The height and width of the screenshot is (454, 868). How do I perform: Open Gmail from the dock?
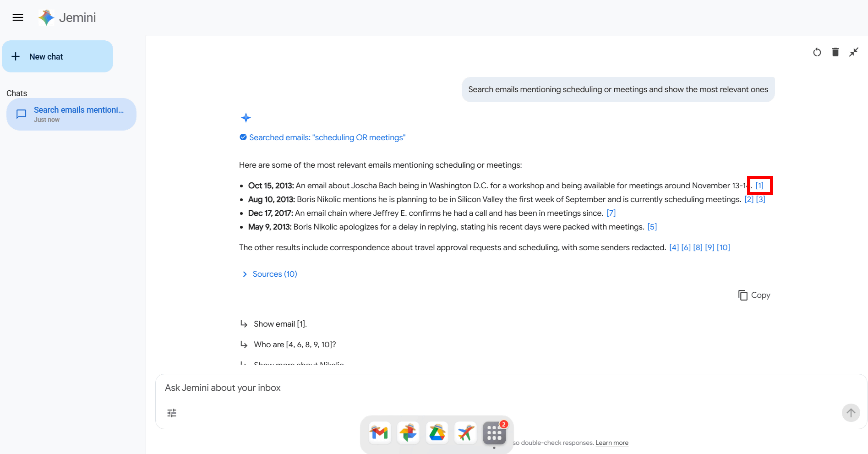point(379,432)
